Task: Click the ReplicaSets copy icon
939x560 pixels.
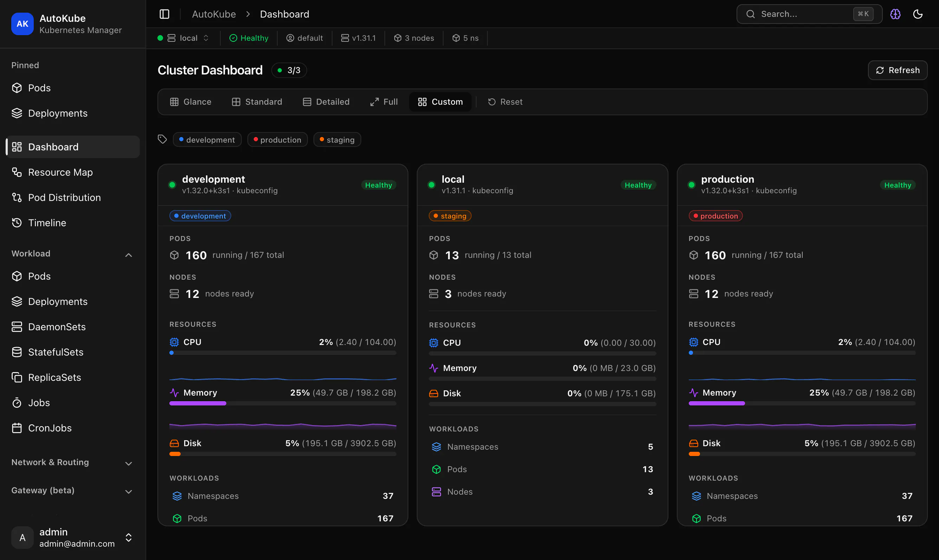Action: (x=17, y=377)
